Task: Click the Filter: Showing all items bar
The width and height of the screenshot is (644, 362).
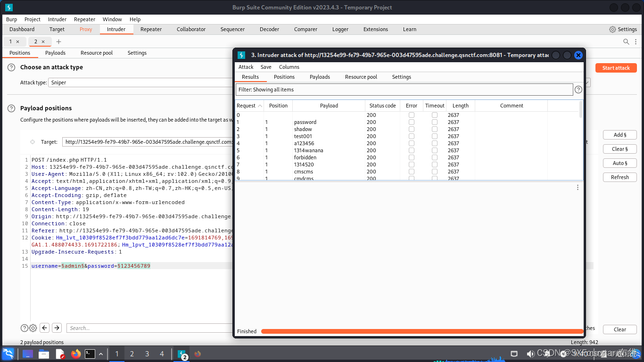Action: coord(405,90)
